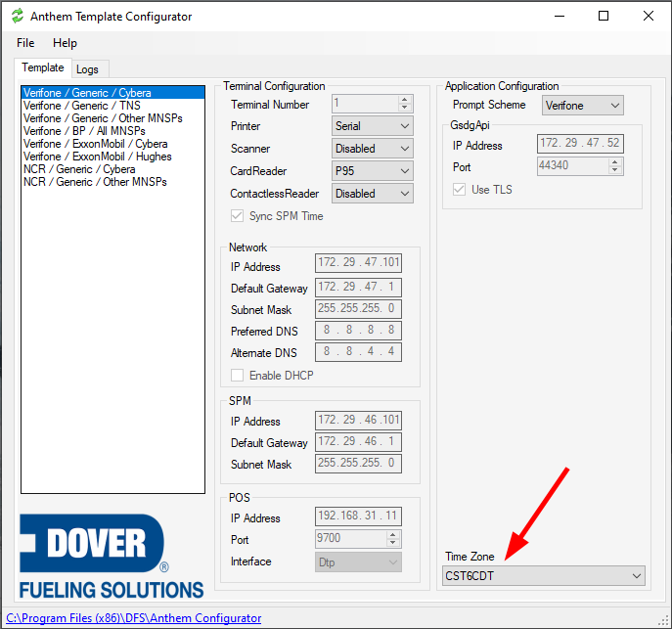Open the Printer dropdown
The image size is (672, 629).
[373, 126]
